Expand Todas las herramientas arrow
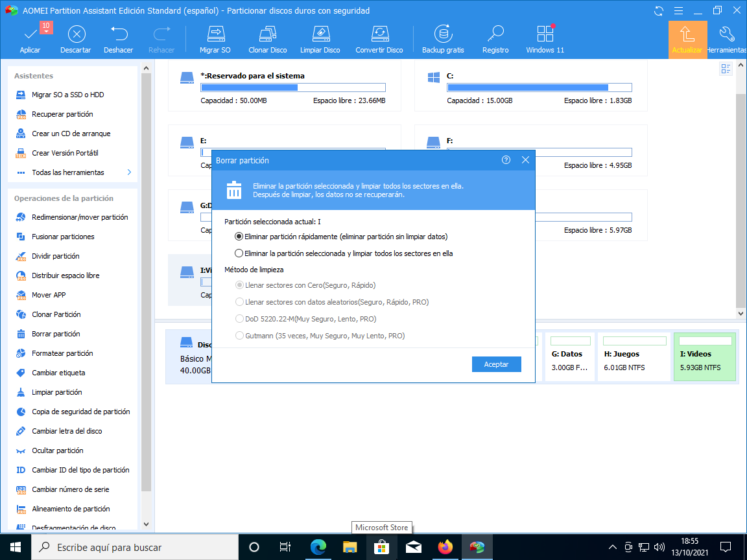The image size is (747, 560). pos(129,172)
